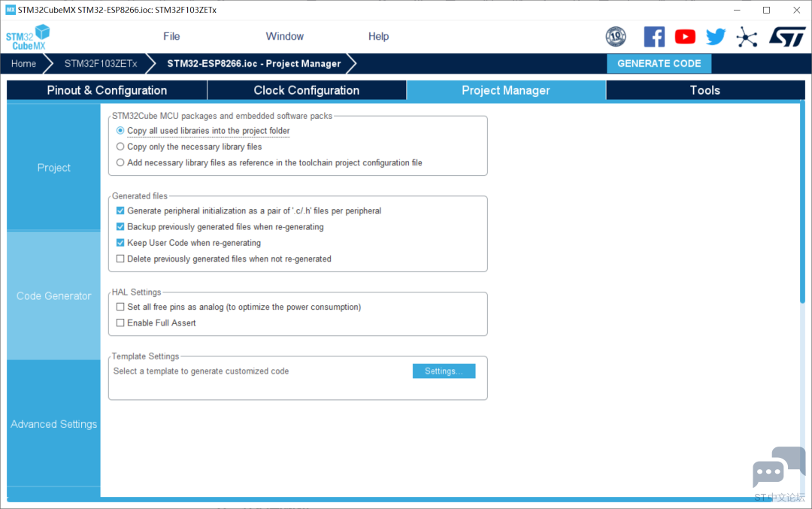Click STM32F103ZETx breadcrumb

click(101, 64)
